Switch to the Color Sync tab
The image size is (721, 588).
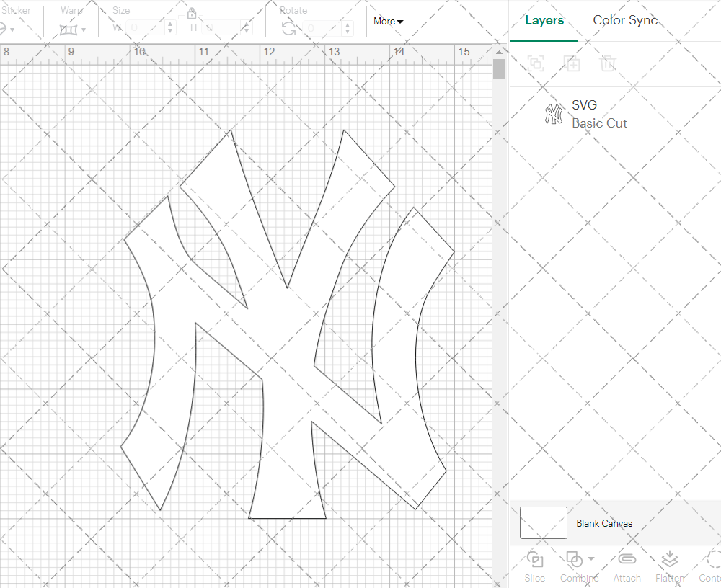click(x=625, y=20)
